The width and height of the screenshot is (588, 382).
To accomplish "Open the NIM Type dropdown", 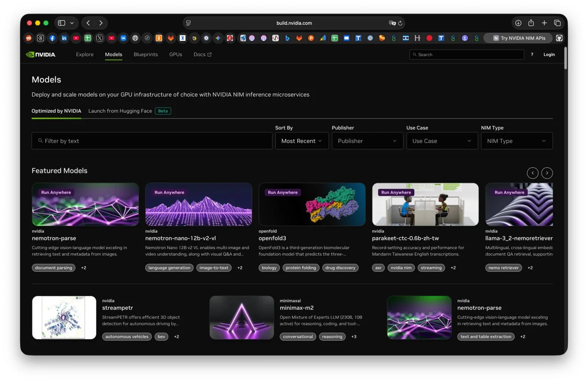I will click(x=516, y=141).
